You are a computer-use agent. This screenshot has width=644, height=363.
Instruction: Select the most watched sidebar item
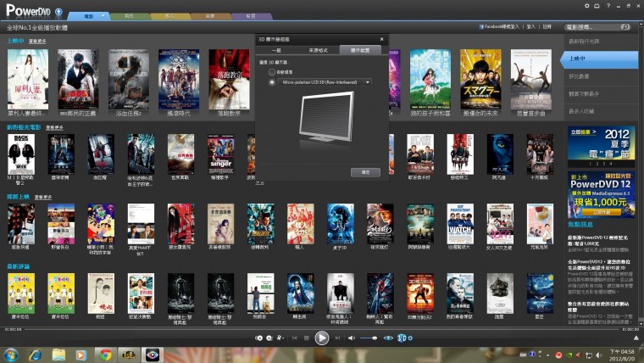pyautogui.click(x=602, y=94)
